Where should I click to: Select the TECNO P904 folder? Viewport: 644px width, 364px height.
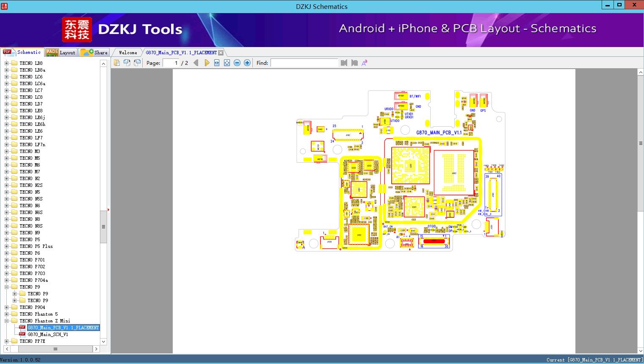(x=32, y=307)
